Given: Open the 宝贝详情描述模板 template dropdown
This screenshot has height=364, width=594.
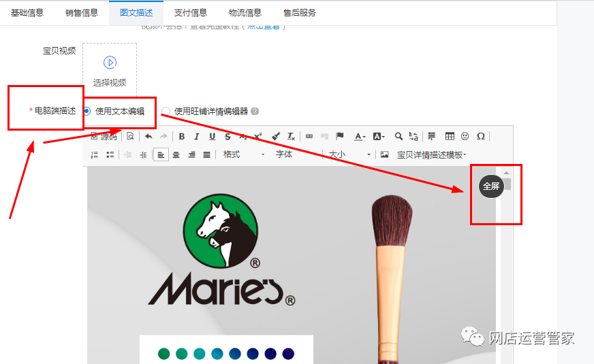Looking at the screenshot, I should click(431, 154).
